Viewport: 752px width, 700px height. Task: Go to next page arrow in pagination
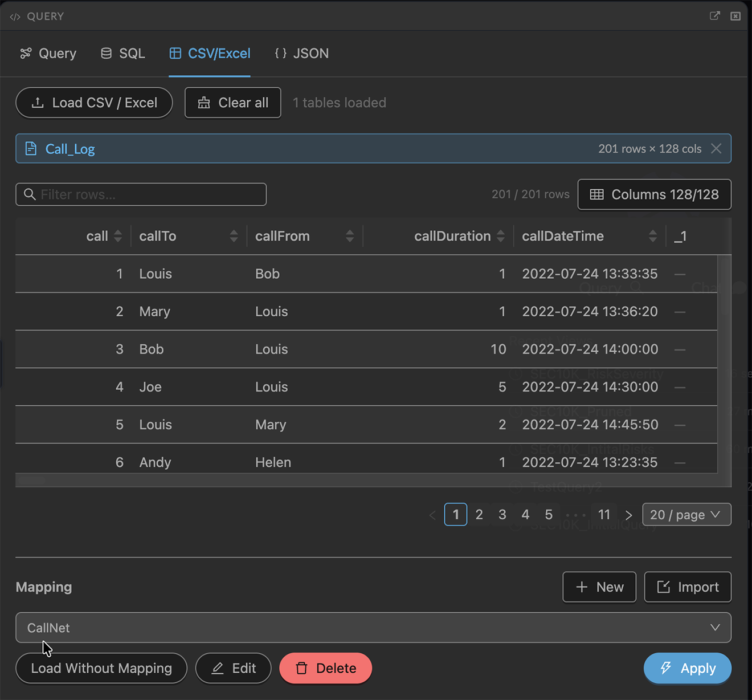(x=628, y=515)
